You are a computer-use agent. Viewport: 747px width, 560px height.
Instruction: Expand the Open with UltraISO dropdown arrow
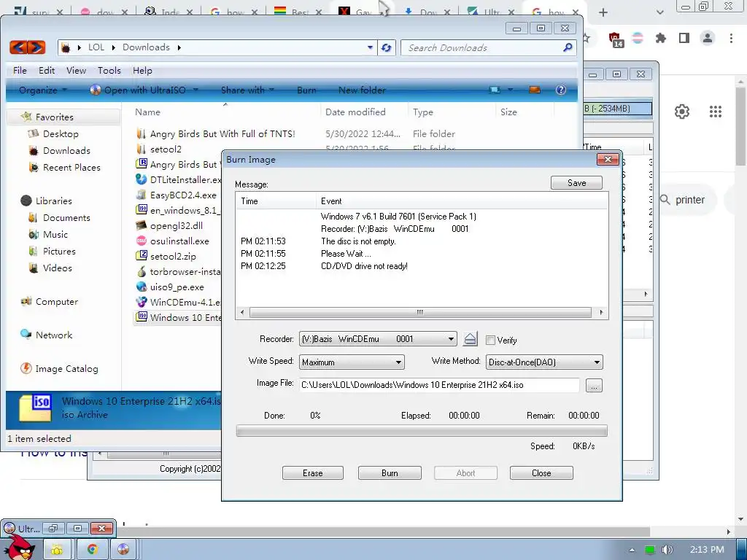[x=196, y=90]
